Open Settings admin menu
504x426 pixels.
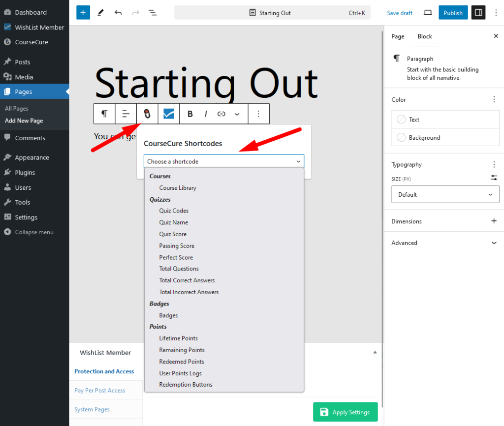pos(34,217)
